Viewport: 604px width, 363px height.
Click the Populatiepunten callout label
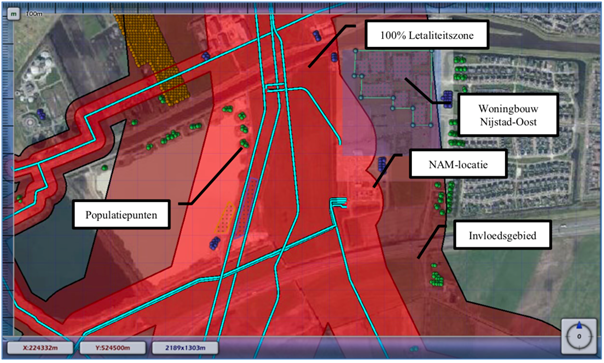click(121, 215)
